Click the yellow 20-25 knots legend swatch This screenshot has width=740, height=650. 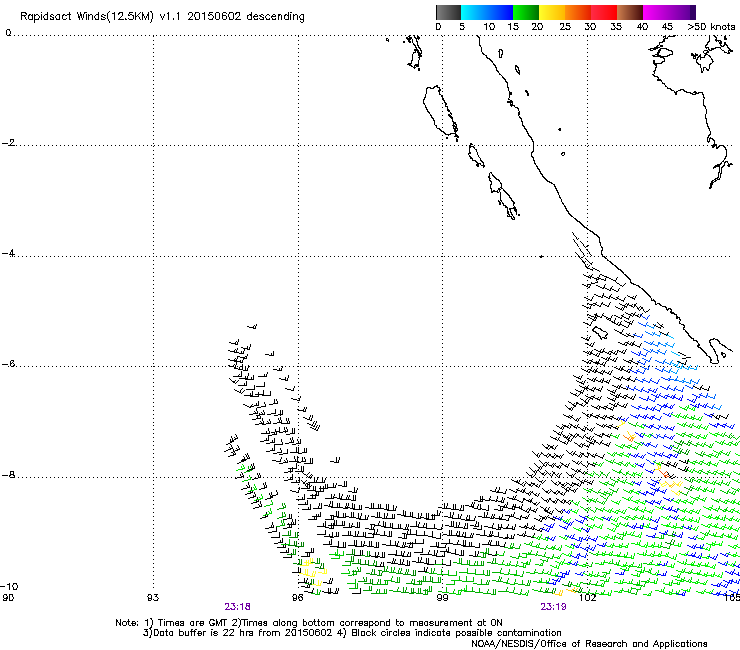click(x=552, y=12)
